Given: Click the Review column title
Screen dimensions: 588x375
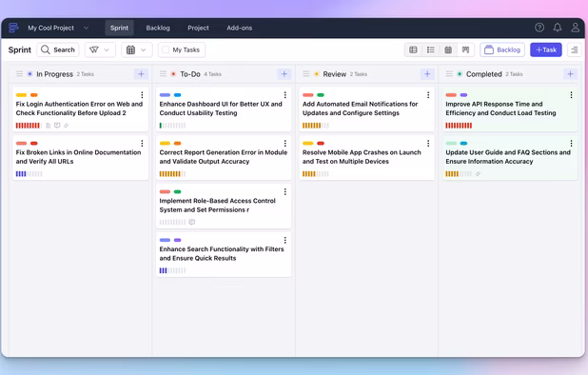Looking at the screenshot, I should (x=335, y=74).
